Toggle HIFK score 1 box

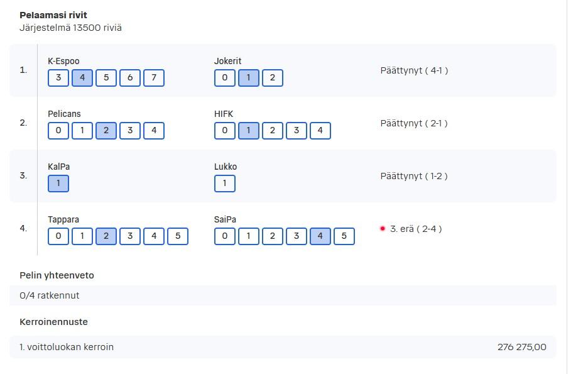point(249,131)
